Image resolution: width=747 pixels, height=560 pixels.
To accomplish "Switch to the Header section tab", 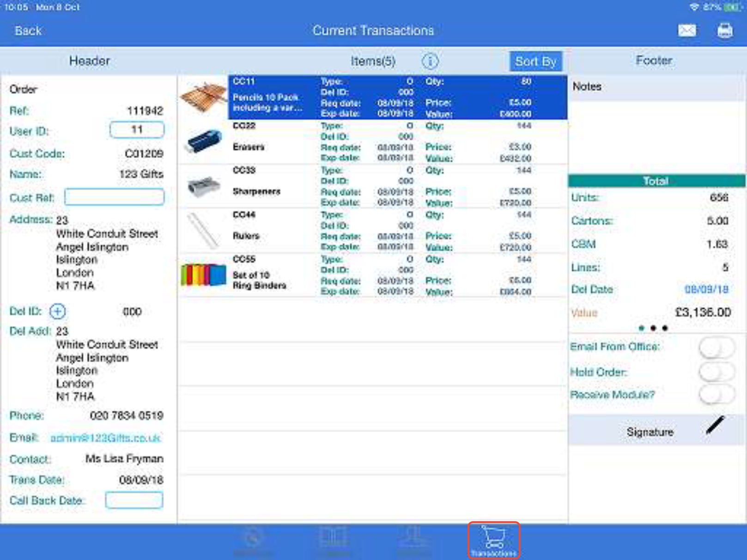I will click(x=89, y=61).
